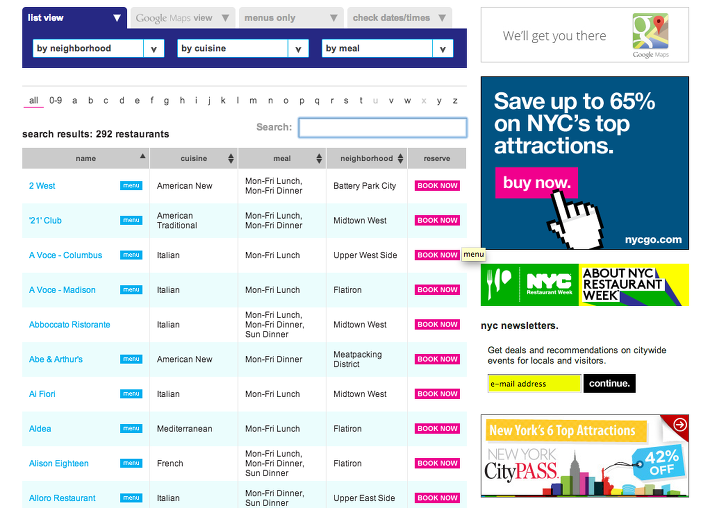Focus the restaurant Search field
The image size is (710, 508).
[383, 128]
